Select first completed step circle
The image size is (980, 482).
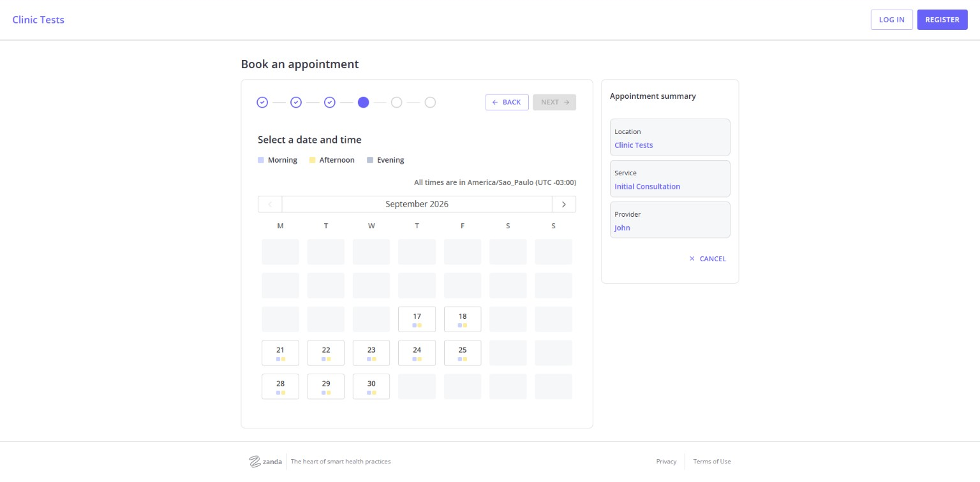pos(262,102)
